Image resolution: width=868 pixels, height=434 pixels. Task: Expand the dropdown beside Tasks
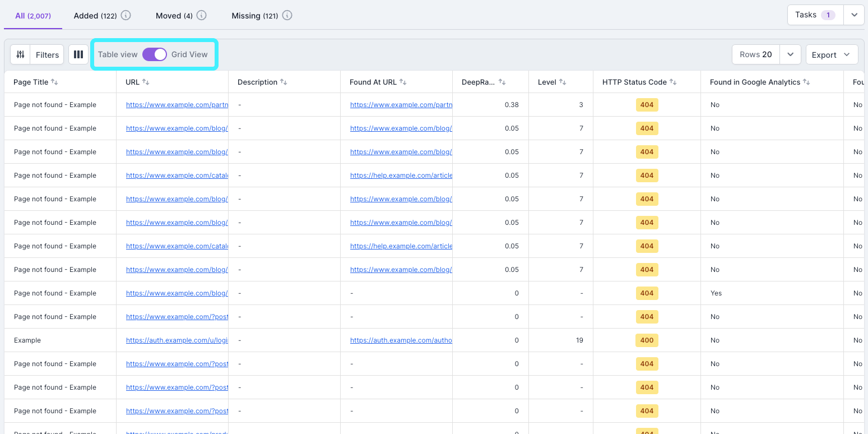(853, 15)
